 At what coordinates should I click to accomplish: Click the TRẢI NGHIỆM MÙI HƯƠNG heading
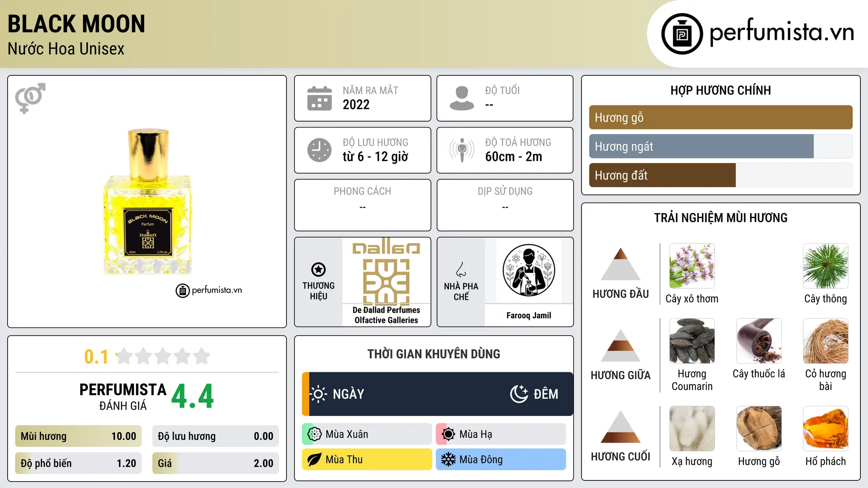coord(721,218)
